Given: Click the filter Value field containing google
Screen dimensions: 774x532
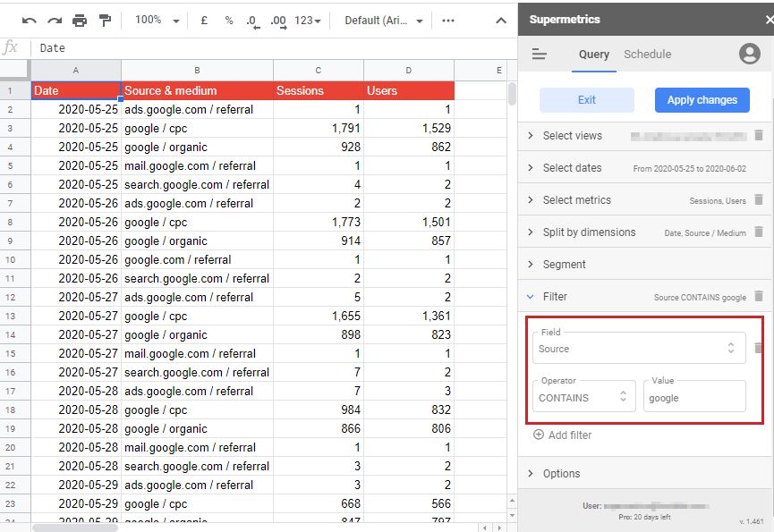Looking at the screenshot, I should [x=693, y=398].
